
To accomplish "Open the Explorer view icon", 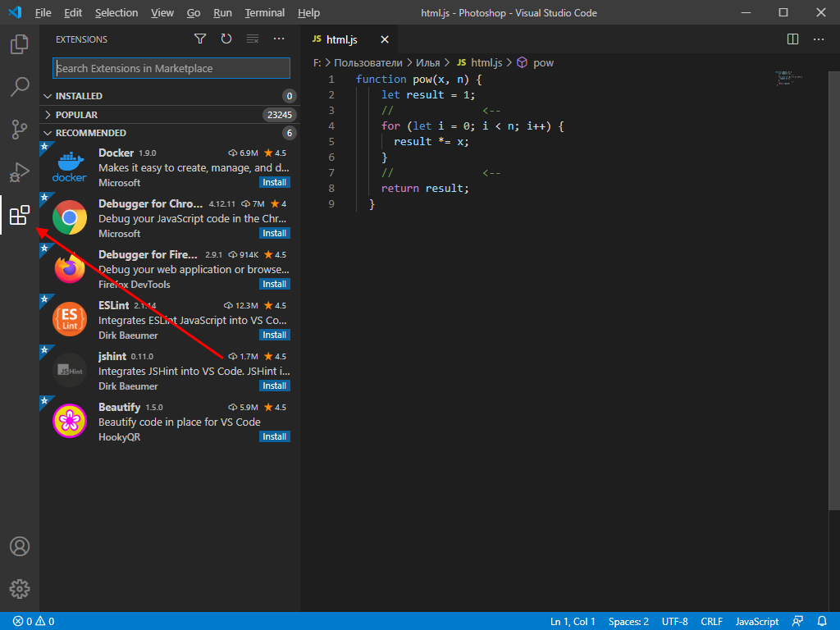I will click(19, 45).
